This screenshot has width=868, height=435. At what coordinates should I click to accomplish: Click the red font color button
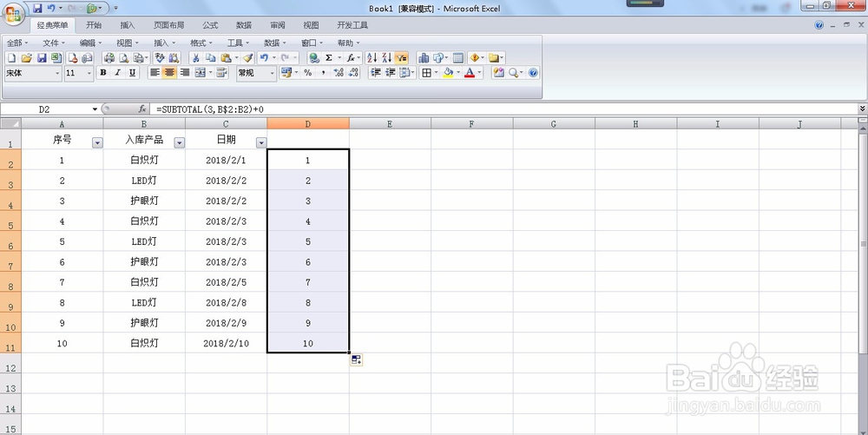[470, 73]
